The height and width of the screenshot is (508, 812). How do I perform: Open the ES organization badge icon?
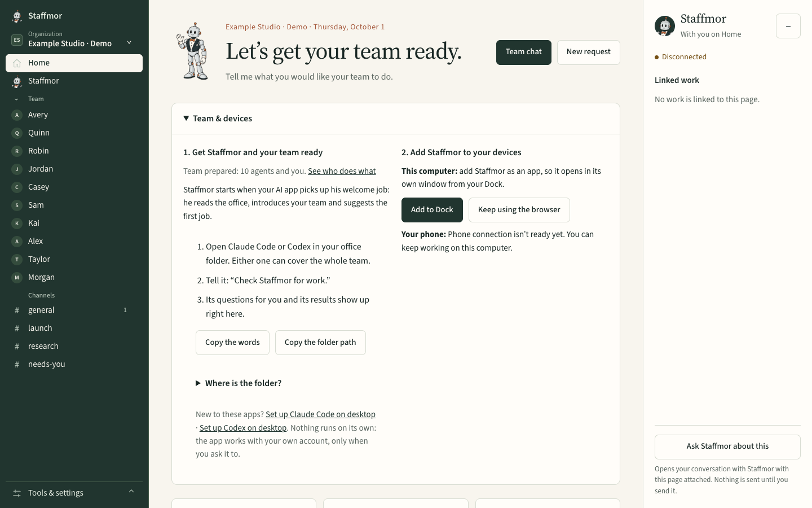point(17,40)
